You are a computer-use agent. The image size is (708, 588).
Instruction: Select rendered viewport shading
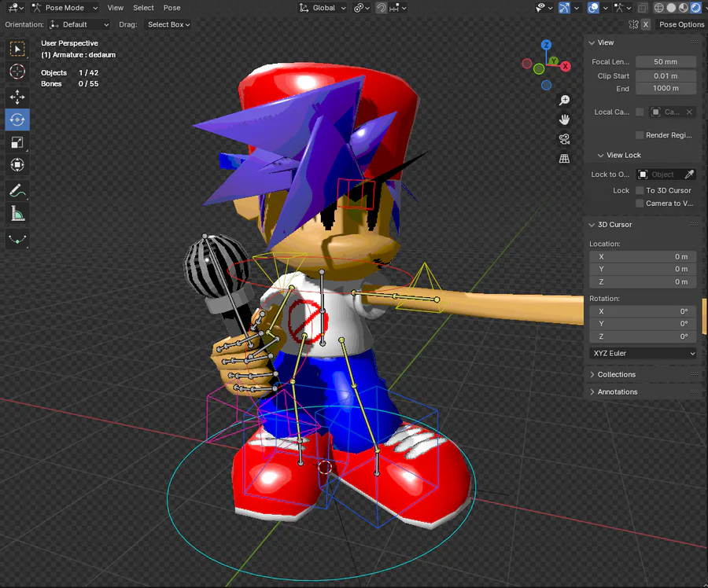pyautogui.click(x=696, y=8)
